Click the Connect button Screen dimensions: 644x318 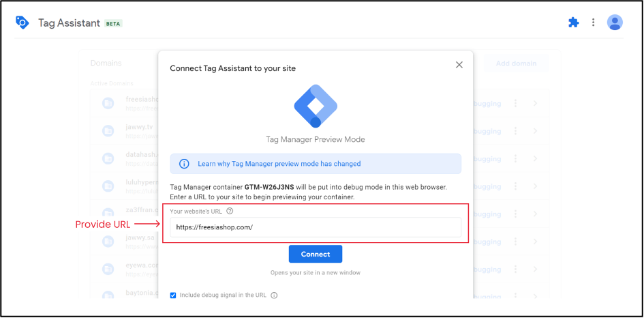point(316,255)
